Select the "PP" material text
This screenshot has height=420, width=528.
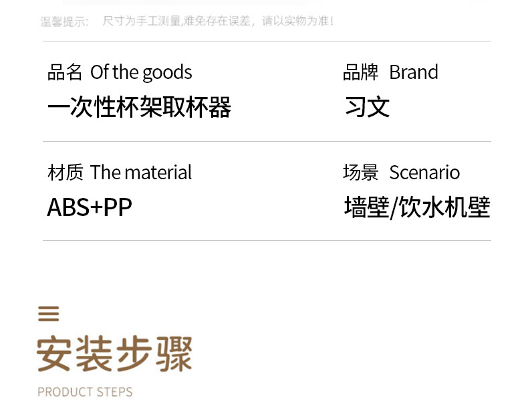tap(118, 207)
